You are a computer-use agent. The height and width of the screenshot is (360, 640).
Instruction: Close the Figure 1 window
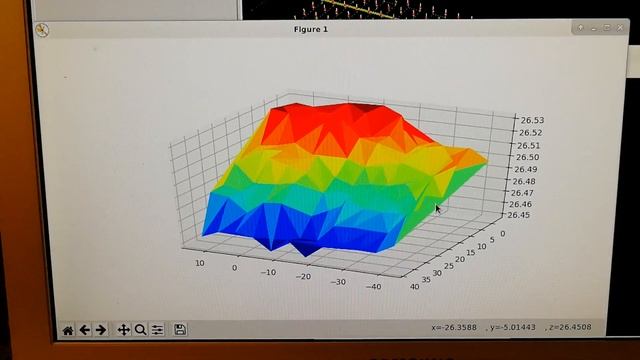[620, 27]
